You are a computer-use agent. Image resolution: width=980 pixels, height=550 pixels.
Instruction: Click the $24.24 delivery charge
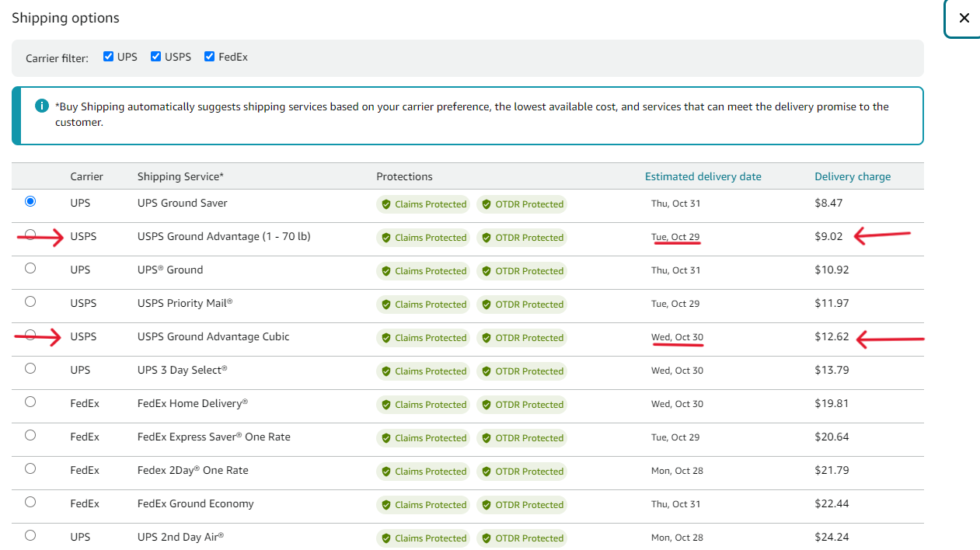coord(832,537)
